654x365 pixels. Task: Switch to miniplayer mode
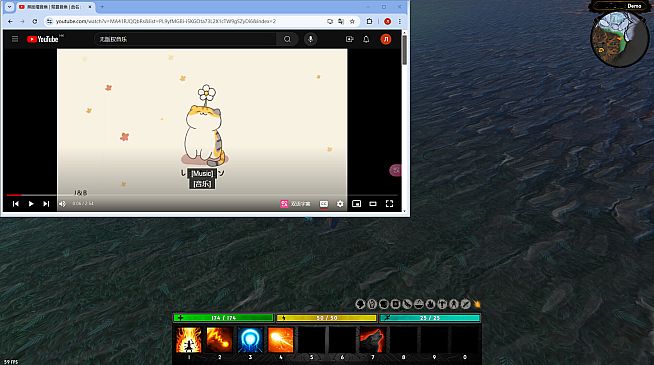coord(356,204)
